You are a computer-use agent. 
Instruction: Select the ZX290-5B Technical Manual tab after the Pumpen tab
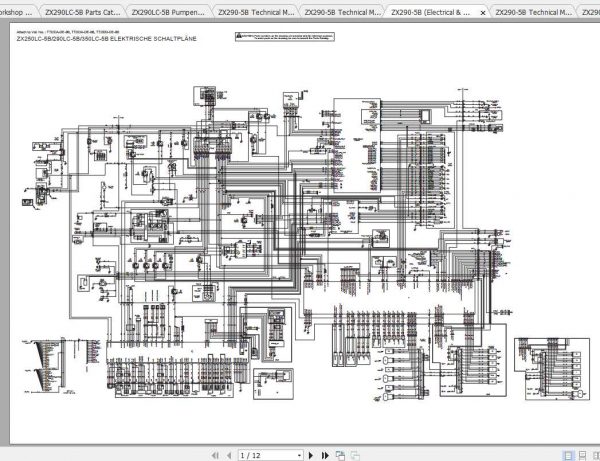point(256,12)
